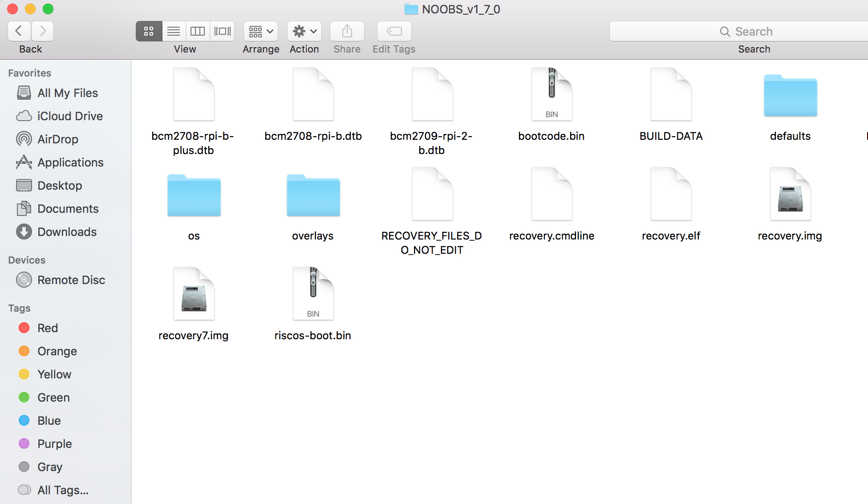This screenshot has width=868, height=504.
Task: Switch to Column view layout
Action: coord(197,31)
